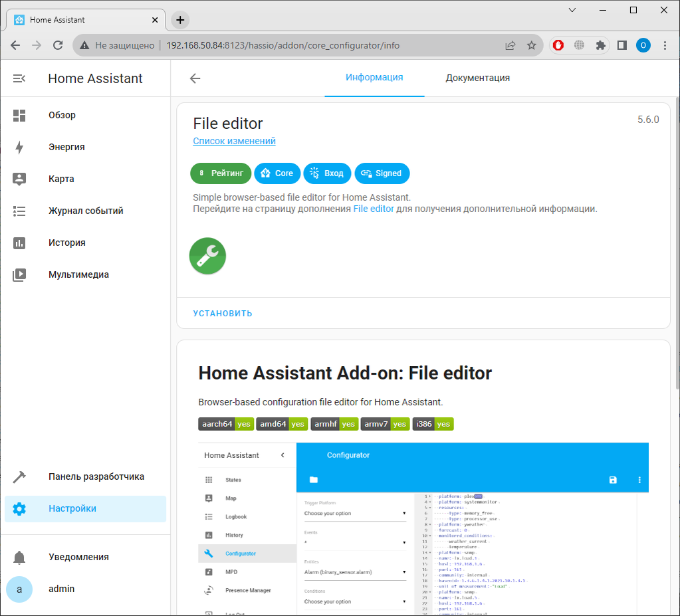Open Энергия from the sidebar
The image size is (680, 616).
[86, 147]
